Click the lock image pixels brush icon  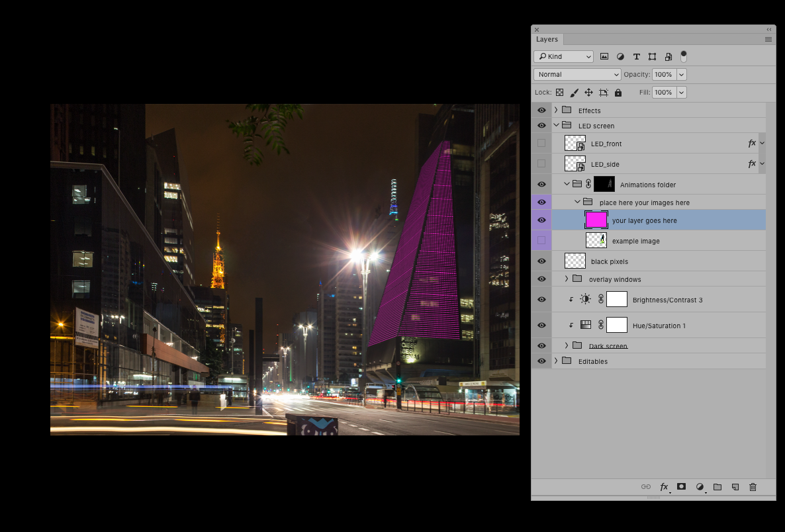click(x=574, y=93)
